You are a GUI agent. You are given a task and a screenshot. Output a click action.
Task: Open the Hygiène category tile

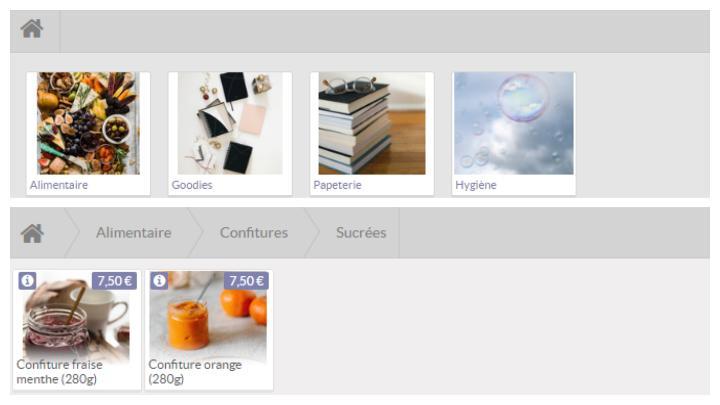[514, 133]
